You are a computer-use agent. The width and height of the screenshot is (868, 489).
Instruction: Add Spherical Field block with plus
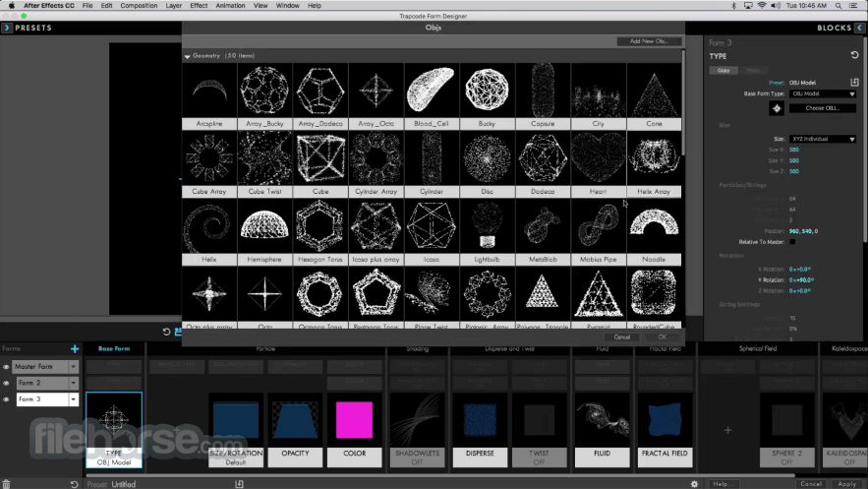pos(727,430)
